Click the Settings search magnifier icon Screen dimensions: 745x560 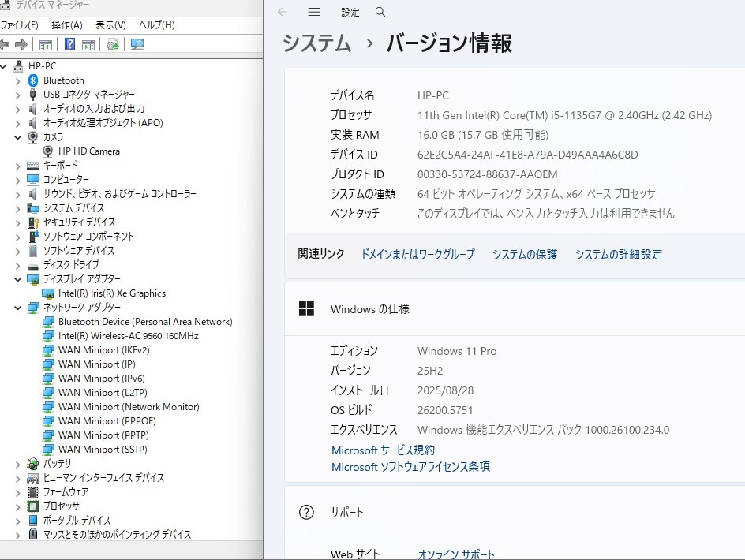pyautogui.click(x=380, y=12)
